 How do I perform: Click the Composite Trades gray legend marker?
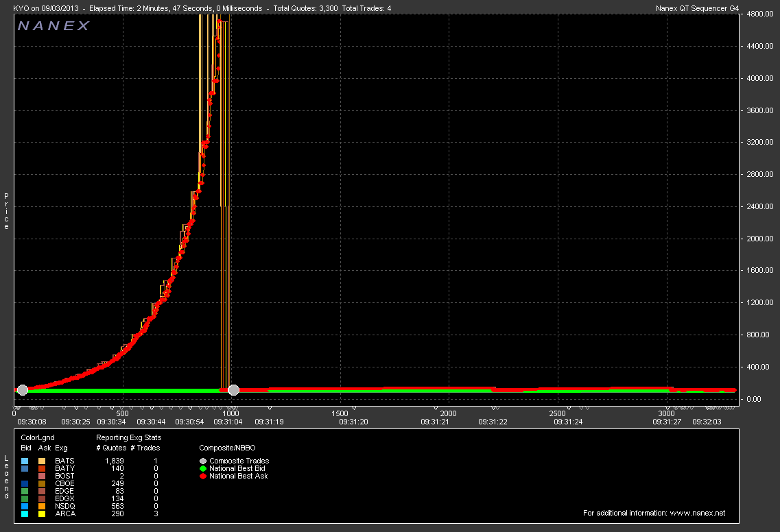click(203, 461)
